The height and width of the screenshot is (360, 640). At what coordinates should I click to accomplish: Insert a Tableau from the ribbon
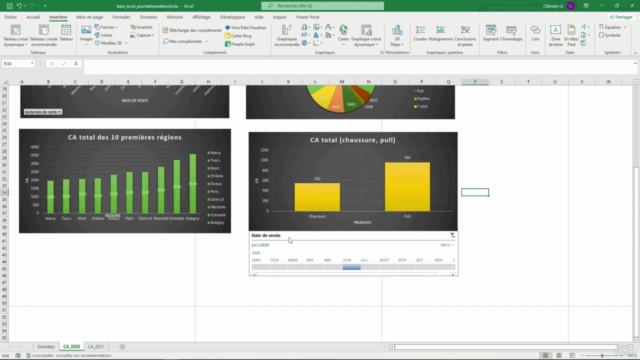point(66,33)
